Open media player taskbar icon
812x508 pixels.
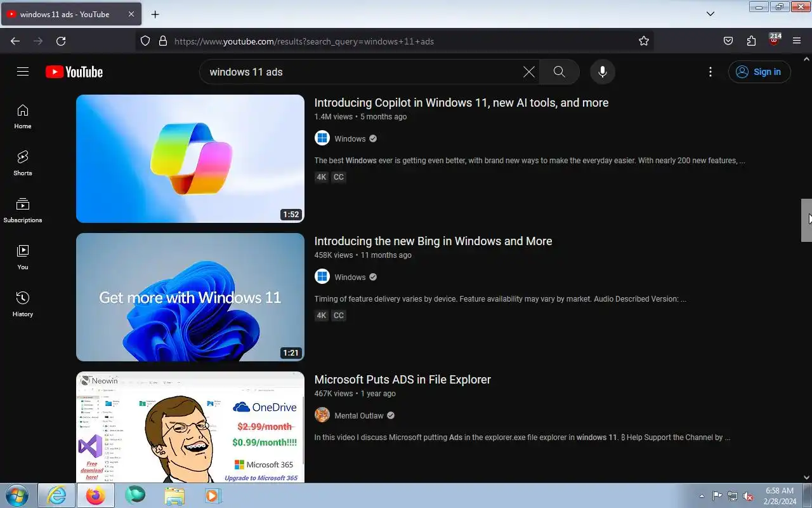[x=213, y=495]
